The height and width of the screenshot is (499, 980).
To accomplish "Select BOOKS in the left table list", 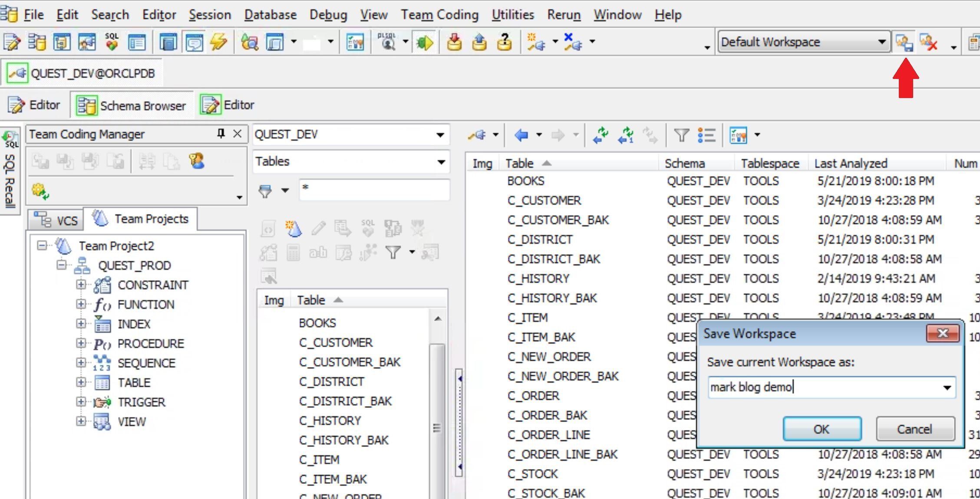I will coord(317,323).
